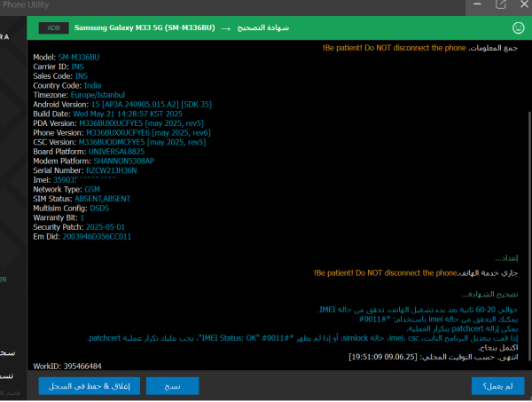Click the Em Did value 2003946D356CC011
Viewport: 532px width, 402px height.
(97, 237)
